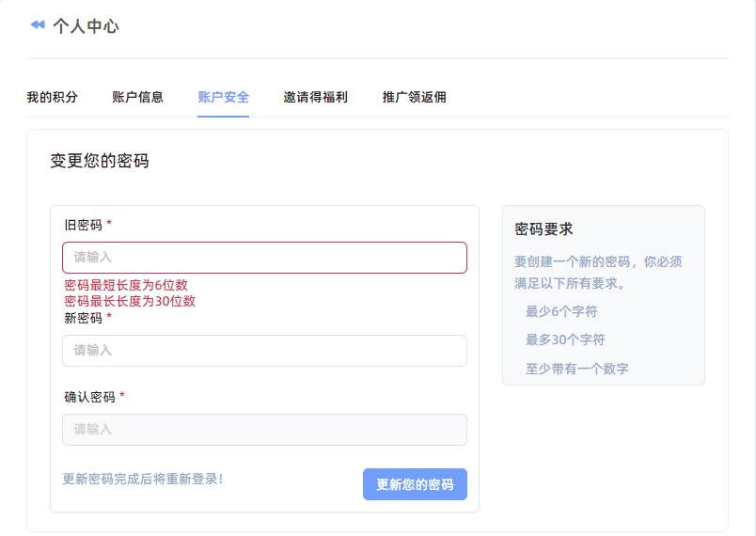The image size is (756, 536).
Task: Click the 密码最长长度为30位数 error message
Action: (x=130, y=301)
